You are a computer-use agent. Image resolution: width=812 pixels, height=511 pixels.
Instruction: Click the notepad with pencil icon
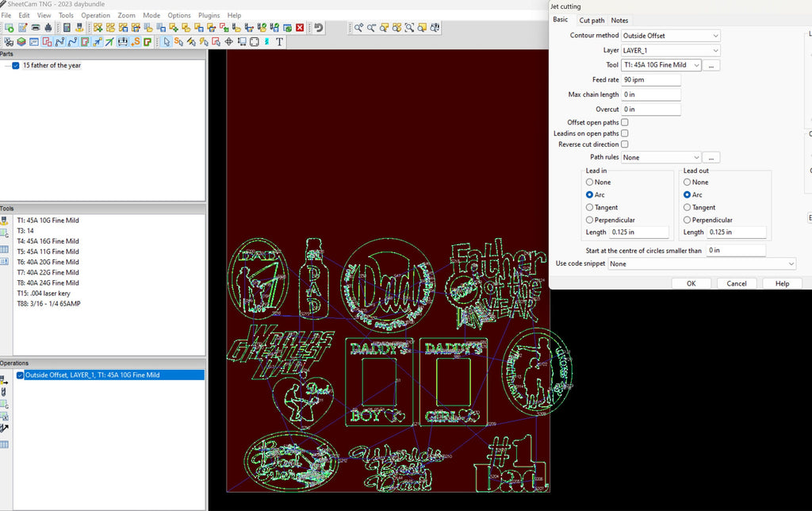tap(23, 28)
